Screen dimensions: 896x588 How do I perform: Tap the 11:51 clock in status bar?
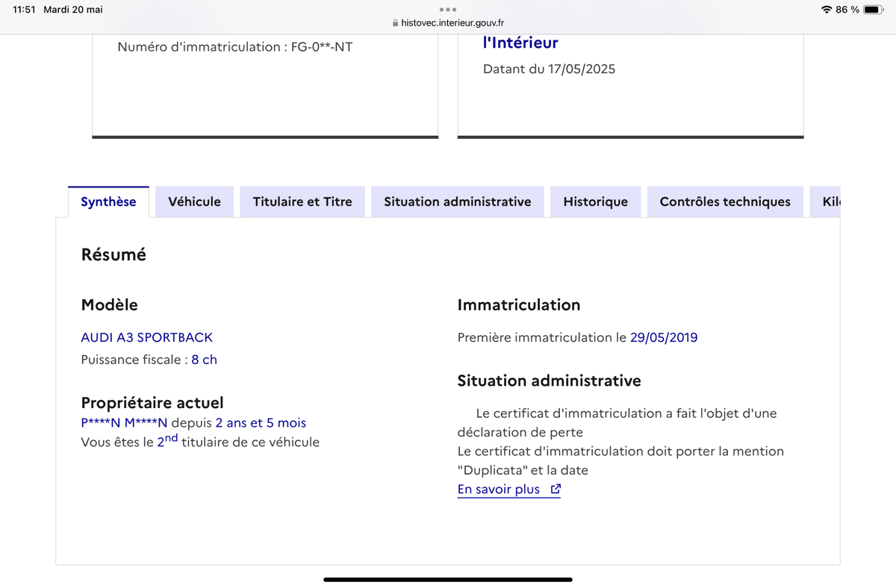pyautogui.click(x=25, y=10)
